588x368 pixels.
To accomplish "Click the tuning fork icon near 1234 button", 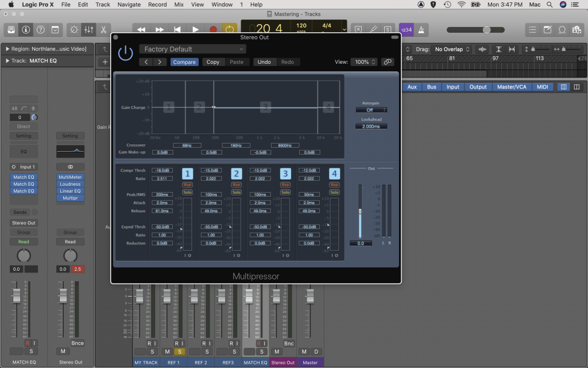I will coord(421,29).
